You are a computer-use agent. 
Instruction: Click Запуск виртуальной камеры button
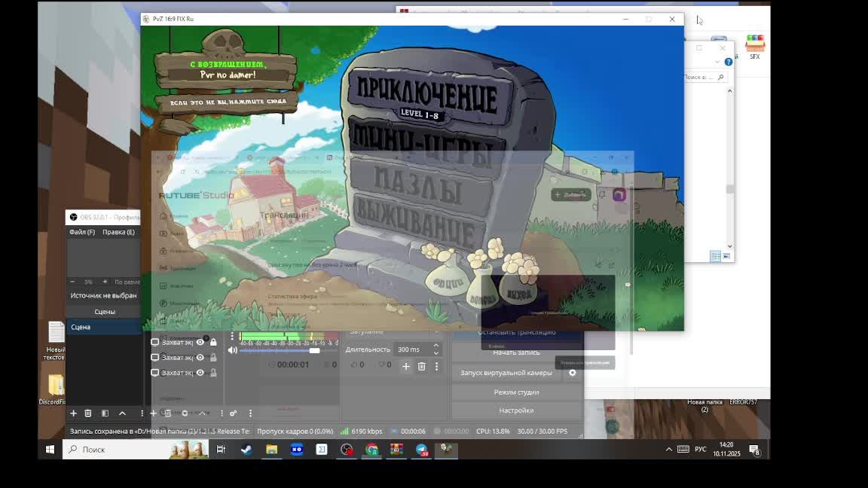[506, 373]
